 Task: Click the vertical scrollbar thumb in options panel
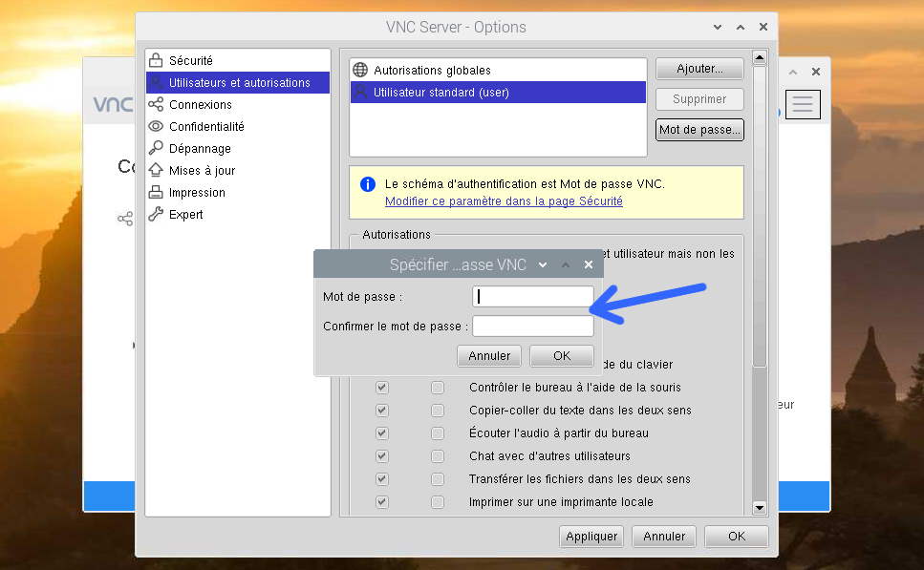760,217
